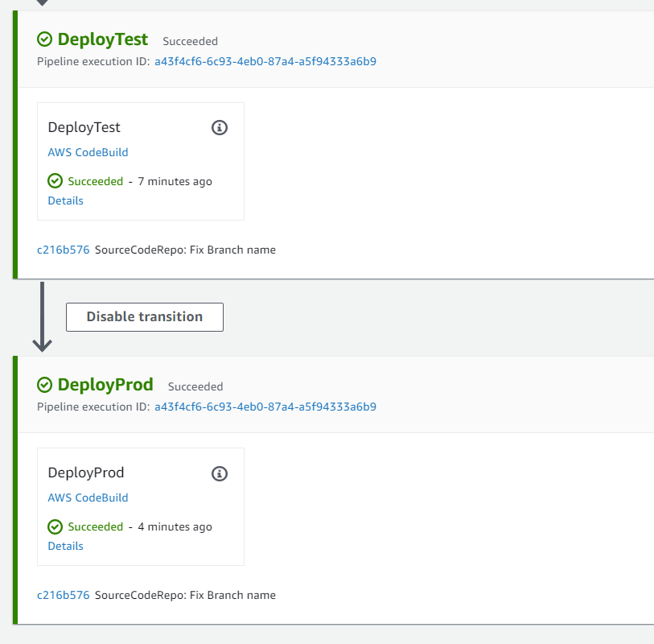
Task: Open commit c216b576 link in DeployProd stage
Action: [x=63, y=595]
